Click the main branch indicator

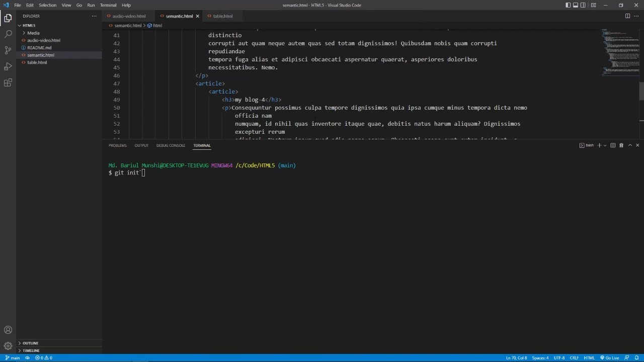coord(13,358)
